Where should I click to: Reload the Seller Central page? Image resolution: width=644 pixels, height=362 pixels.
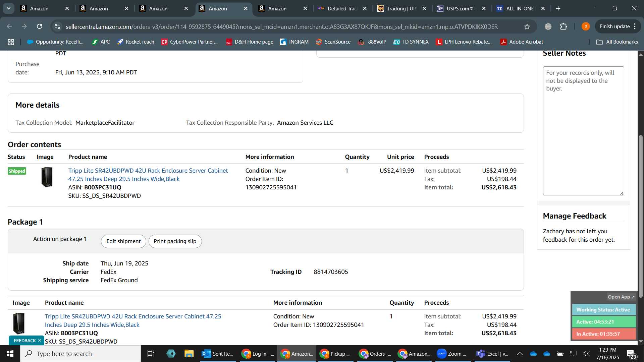39,26
